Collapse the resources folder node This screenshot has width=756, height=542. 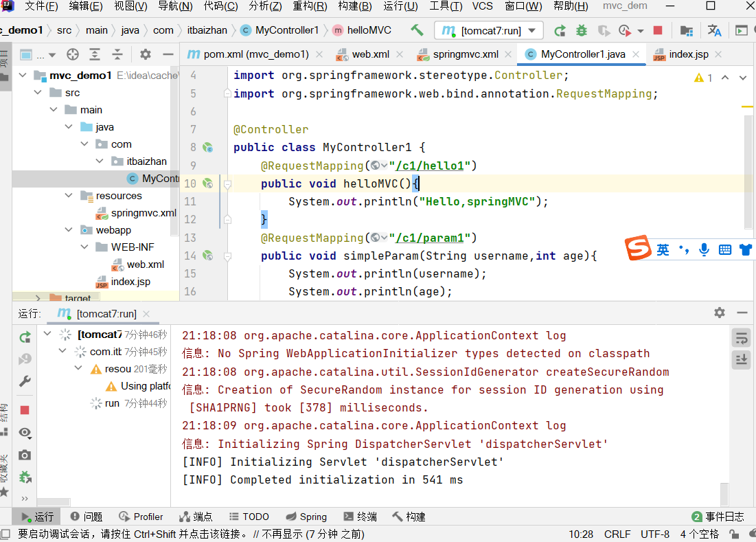[x=69, y=195]
